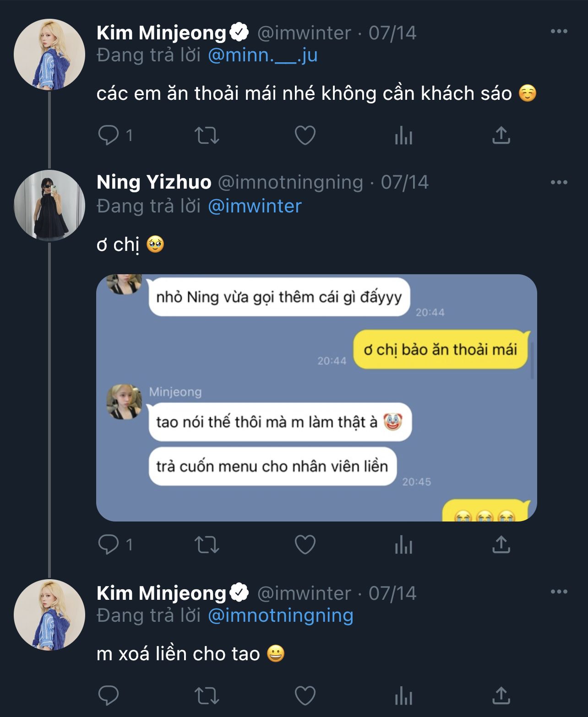The height and width of the screenshot is (717, 588).
Task: View analytics of Kim Minjeong's first tweet
Action: click(403, 136)
